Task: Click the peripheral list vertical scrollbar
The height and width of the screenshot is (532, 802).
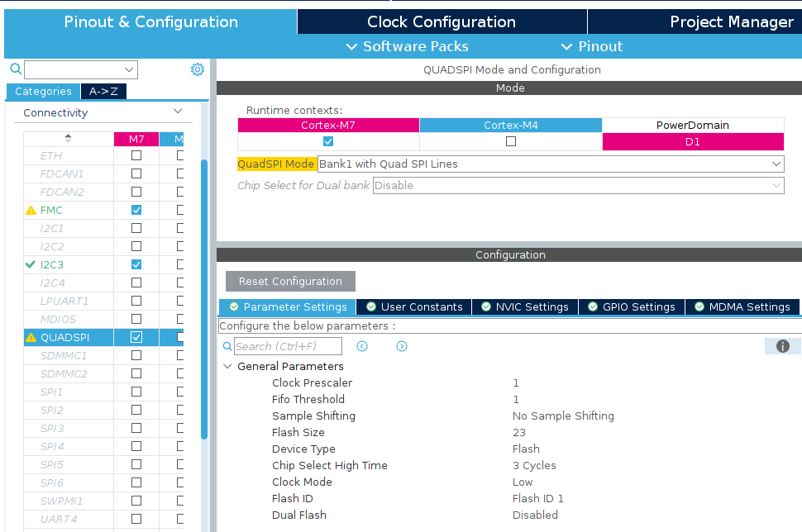Action: point(204,297)
